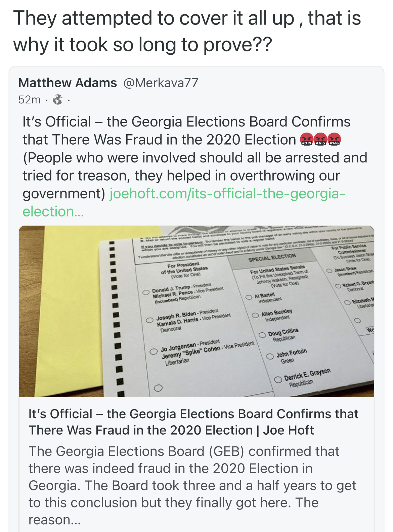Screen dimensions: 393x532
Task: Fill the oval beside John Fortuin
Action: pos(270,356)
